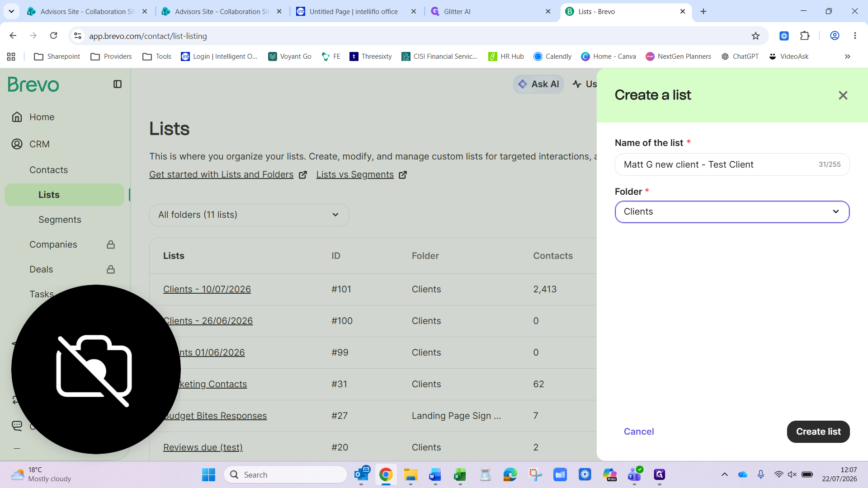
Task: Switch to the Glitter AI tab
Action: pyautogui.click(x=491, y=11)
